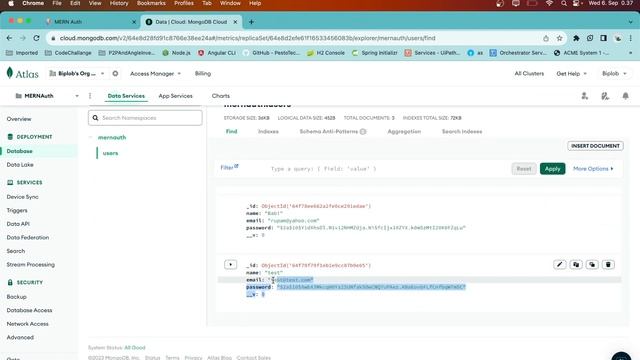
Task: Open the project options three-dot menu
Action: (x=90, y=96)
